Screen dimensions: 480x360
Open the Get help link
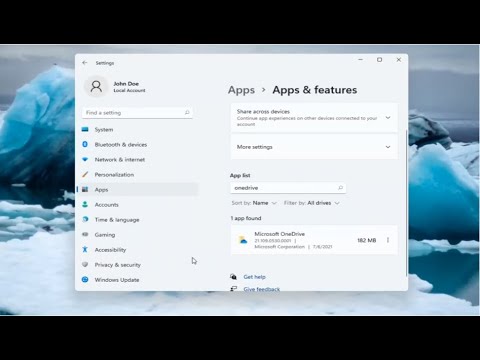coord(254,277)
